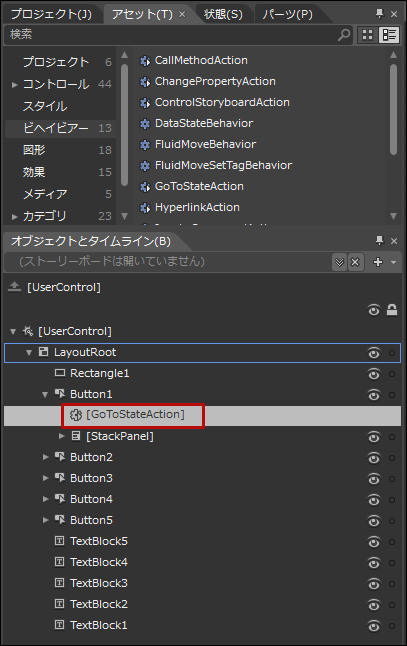407x646 pixels.
Task: Click the magnifier search icon
Action: [x=344, y=35]
